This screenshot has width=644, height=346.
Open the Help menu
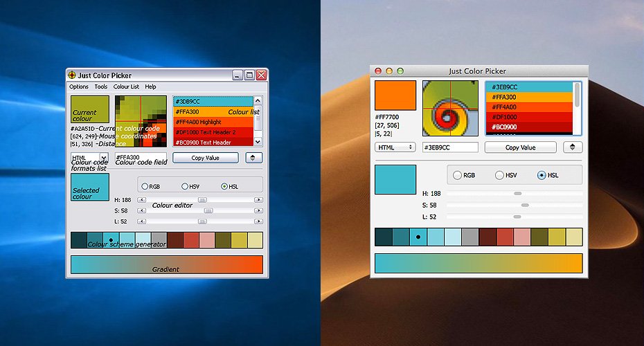pos(150,86)
